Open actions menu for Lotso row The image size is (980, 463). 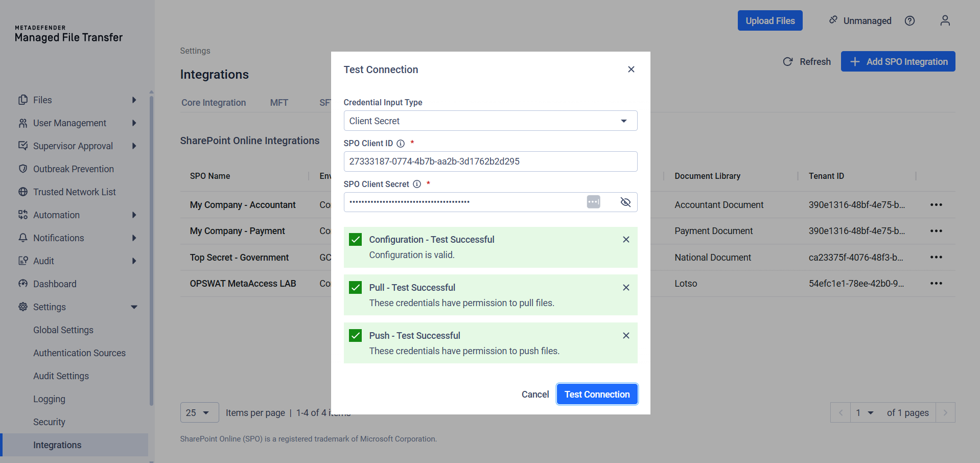click(x=936, y=284)
